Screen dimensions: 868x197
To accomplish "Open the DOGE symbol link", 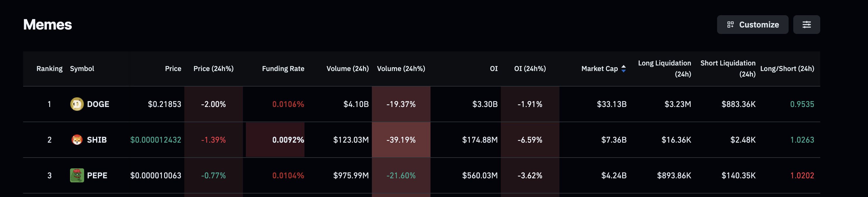I will [98, 104].
